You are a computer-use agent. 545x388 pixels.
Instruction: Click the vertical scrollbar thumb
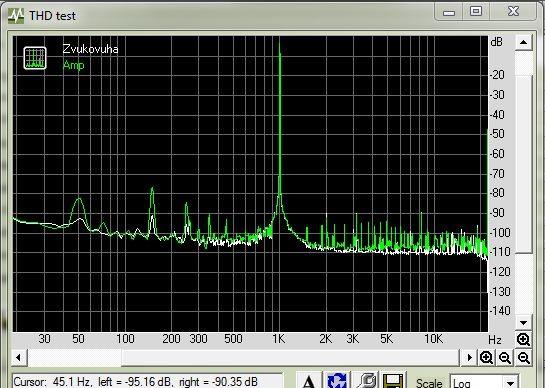coord(524,163)
